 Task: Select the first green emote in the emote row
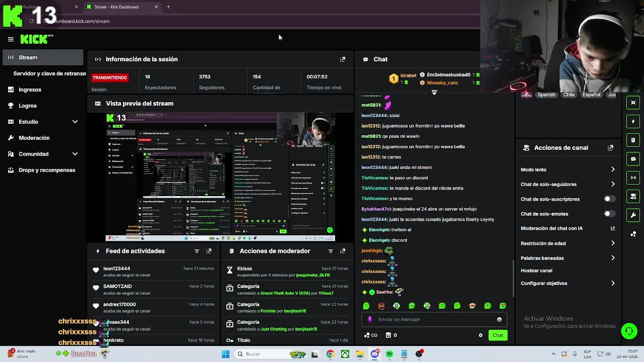[x=366, y=306]
